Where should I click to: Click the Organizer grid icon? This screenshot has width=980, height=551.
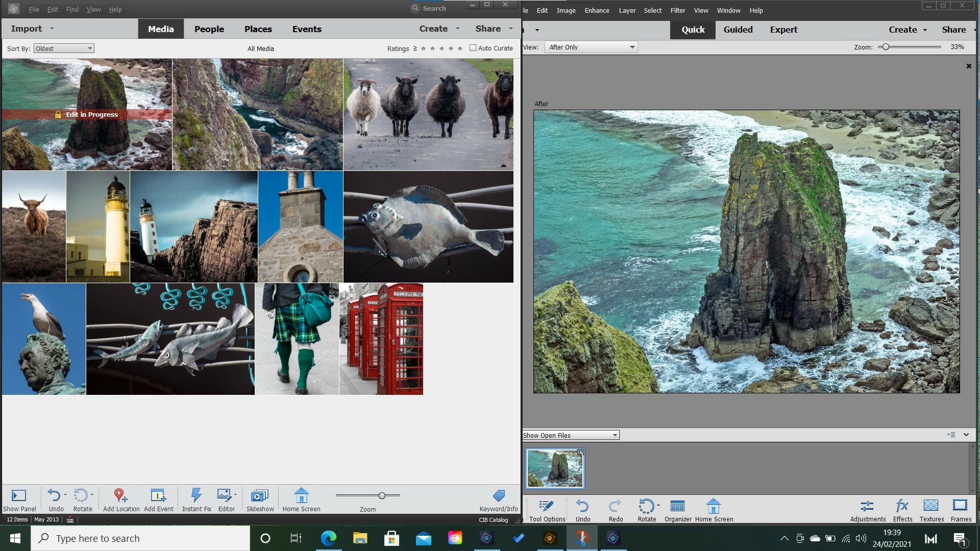[677, 506]
